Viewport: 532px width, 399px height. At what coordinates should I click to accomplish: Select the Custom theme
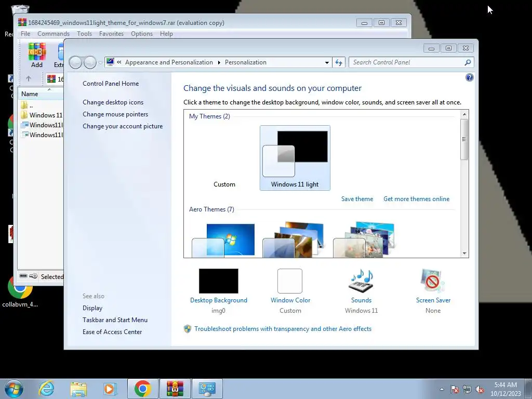224,158
